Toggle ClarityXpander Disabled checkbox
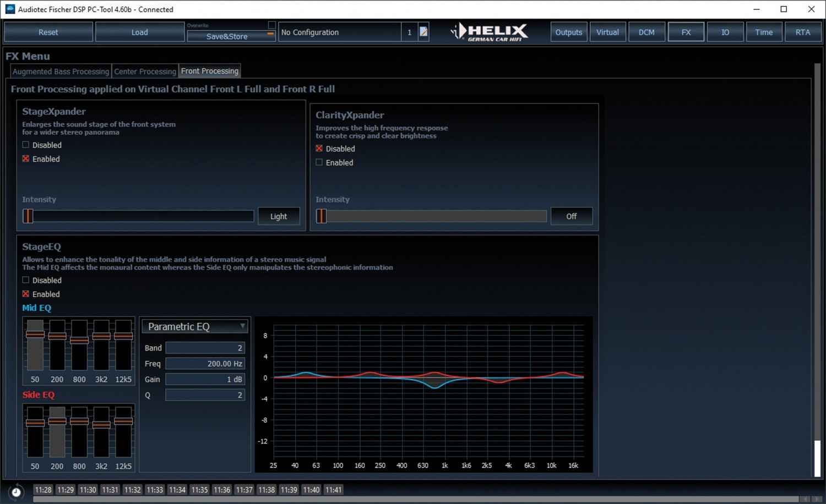 click(x=319, y=149)
